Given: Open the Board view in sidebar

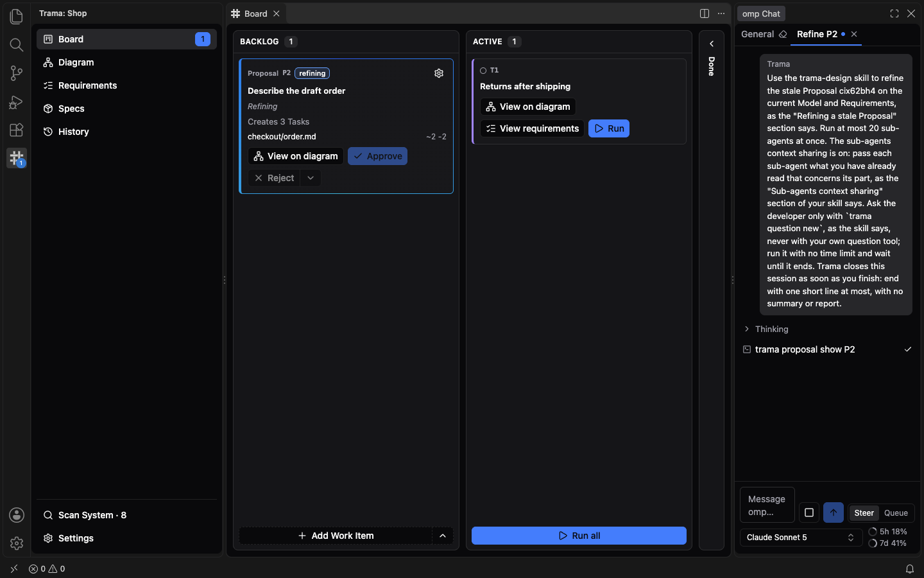Looking at the screenshot, I should tap(126, 39).
